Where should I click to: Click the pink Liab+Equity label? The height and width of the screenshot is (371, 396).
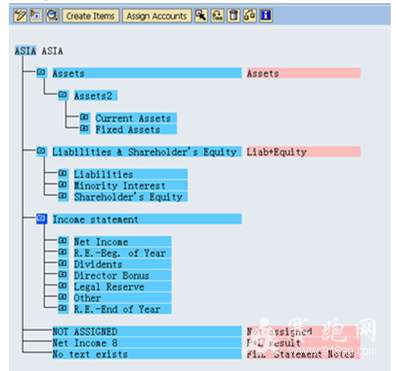pyautogui.click(x=303, y=152)
